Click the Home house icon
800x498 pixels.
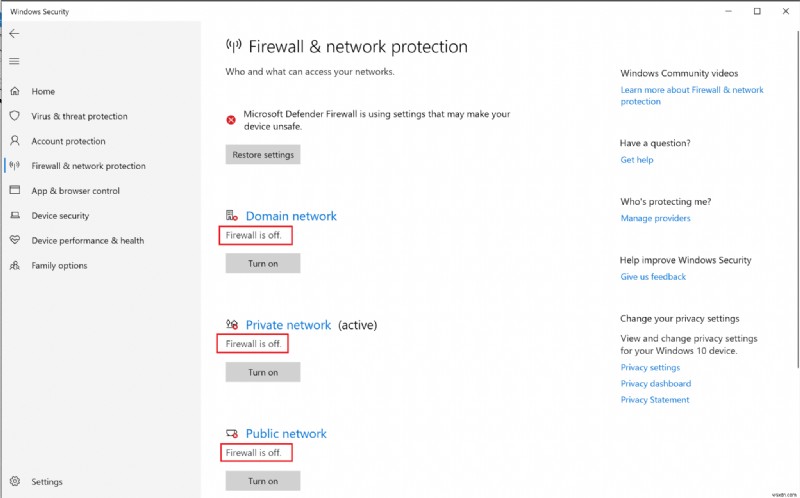tap(14, 91)
